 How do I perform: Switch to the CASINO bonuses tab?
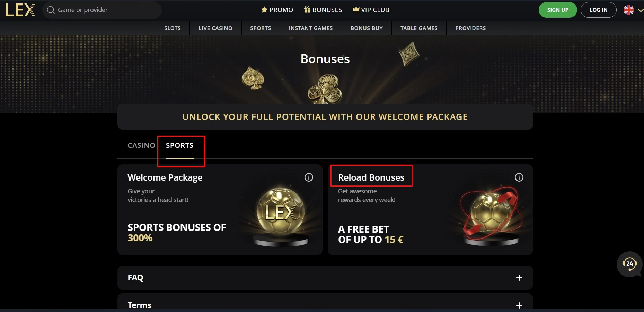tap(141, 145)
